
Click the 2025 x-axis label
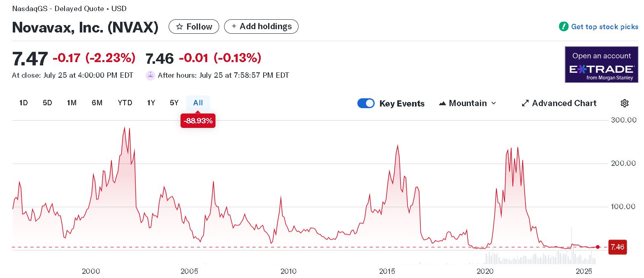(584, 271)
